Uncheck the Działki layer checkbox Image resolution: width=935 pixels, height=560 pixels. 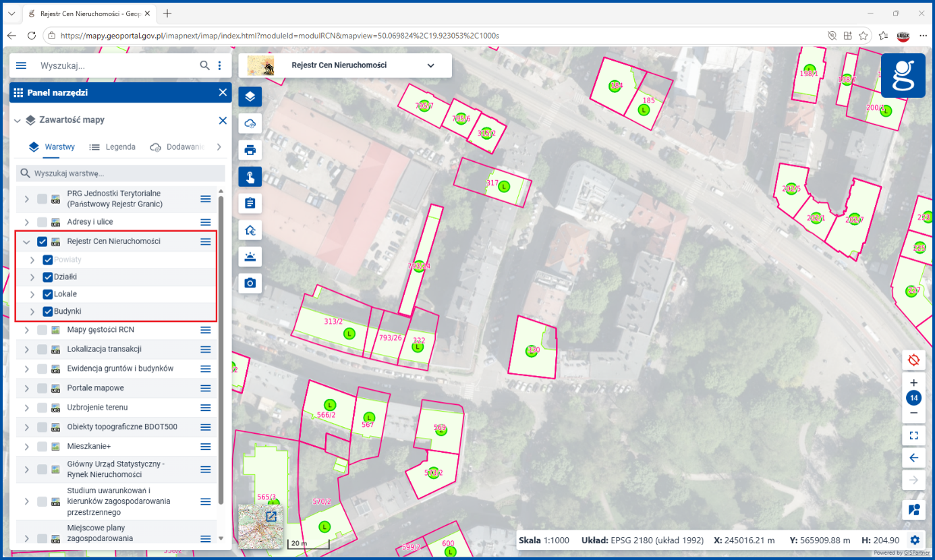[48, 277]
